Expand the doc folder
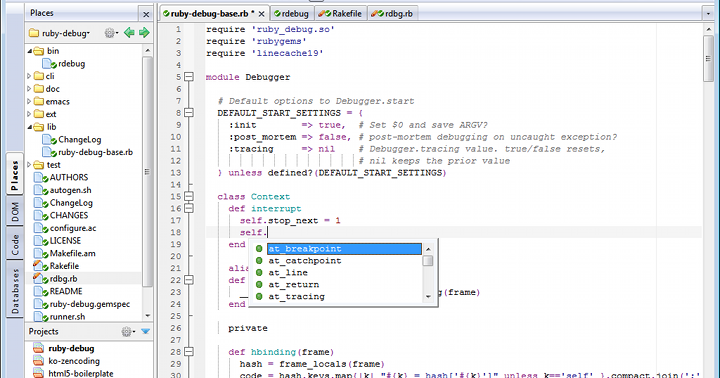This screenshot has width=720, height=378. [29, 89]
